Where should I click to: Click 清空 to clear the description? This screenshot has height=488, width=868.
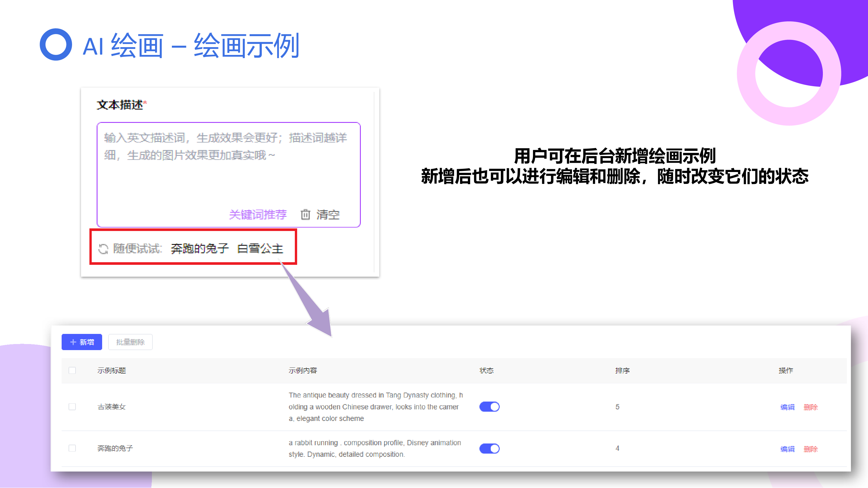328,215
